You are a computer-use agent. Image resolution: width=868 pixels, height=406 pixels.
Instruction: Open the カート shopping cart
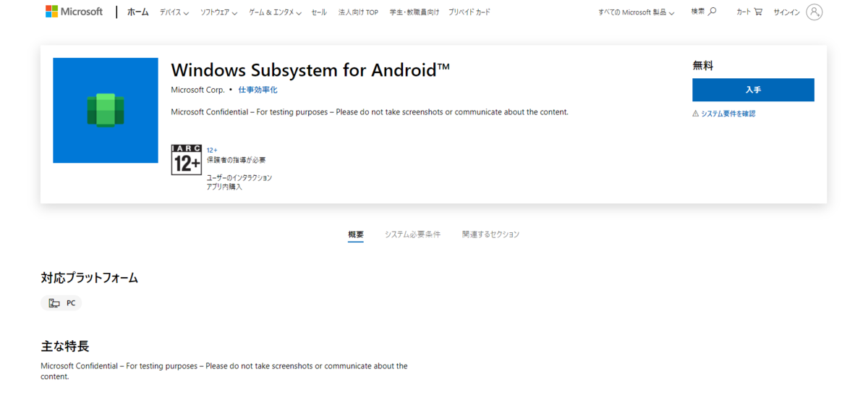point(749,12)
